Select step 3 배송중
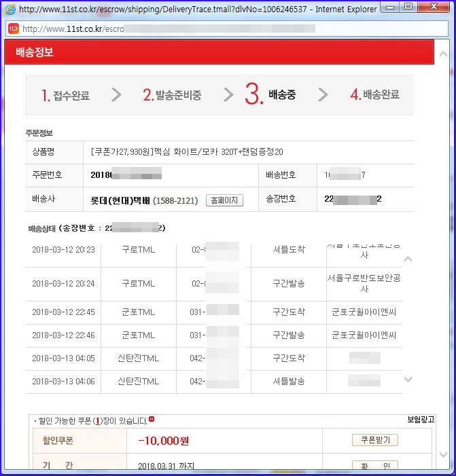The width and height of the screenshot is (456, 476). click(x=270, y=94)
